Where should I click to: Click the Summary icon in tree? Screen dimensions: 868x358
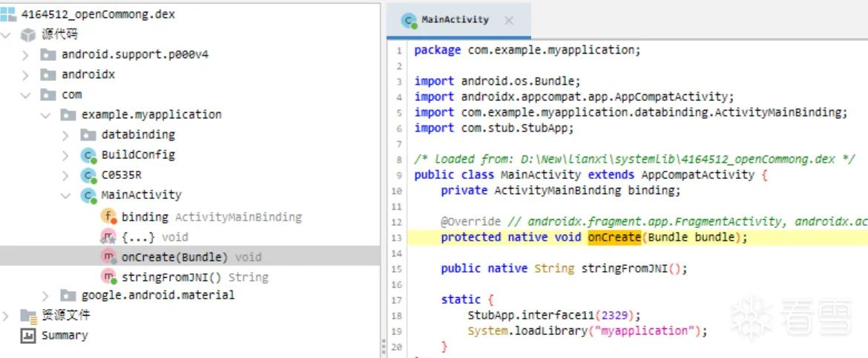(x=27, y=335)
